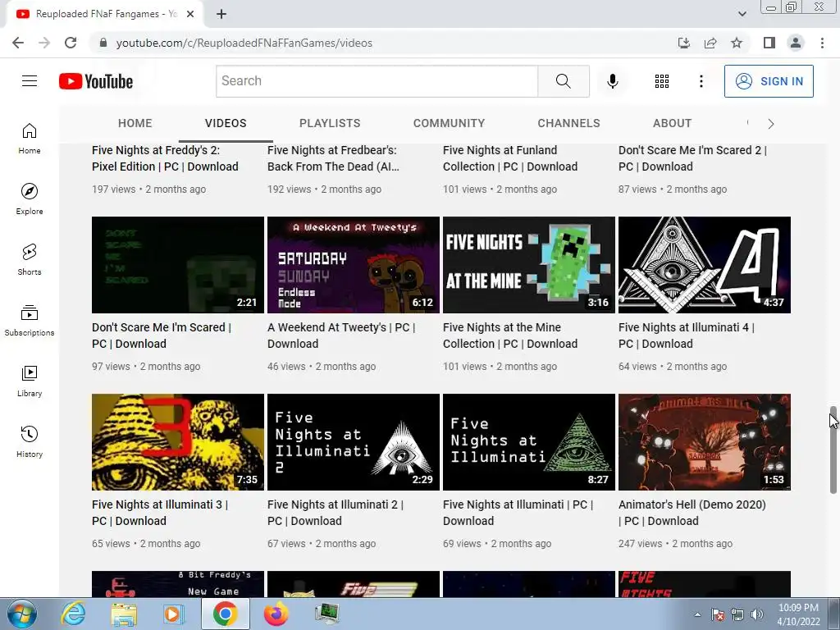
Task: Click the search magnifier button
Action: pyautogui.click(x=563, y=81)
